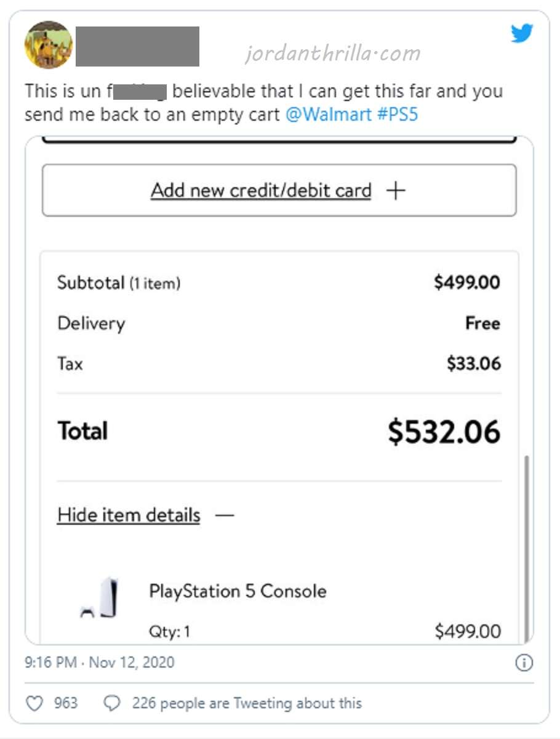The image size is (560, 739).
Task: Click the PlayStation 5 Console item name
Action: 238,591
